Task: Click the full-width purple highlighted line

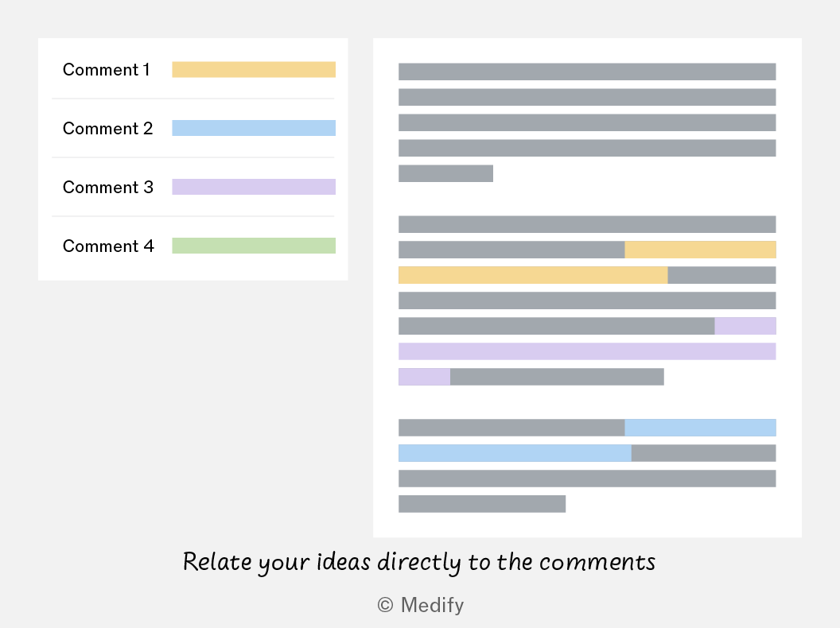Action: coord(587,351)
